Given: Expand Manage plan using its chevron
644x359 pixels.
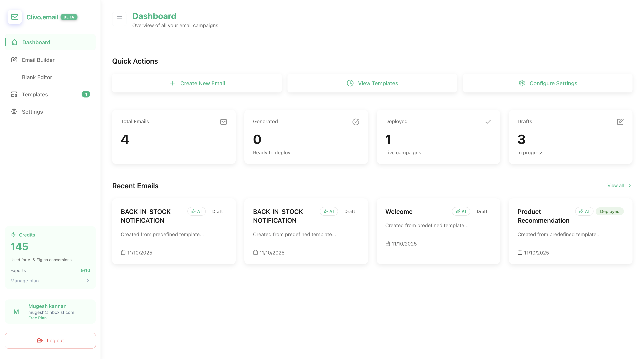Looking at the screenshot, I should 87,280.
